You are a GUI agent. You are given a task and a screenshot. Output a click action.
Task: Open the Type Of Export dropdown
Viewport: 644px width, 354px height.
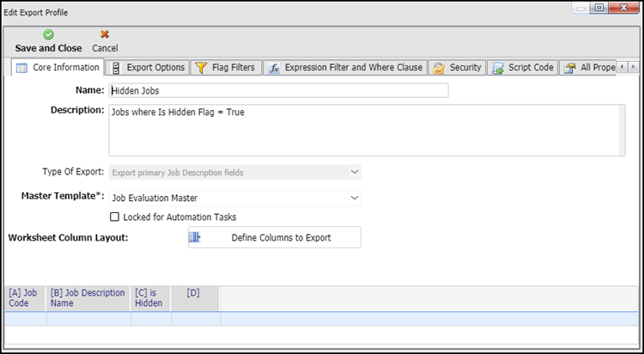[x=355, y=172]
